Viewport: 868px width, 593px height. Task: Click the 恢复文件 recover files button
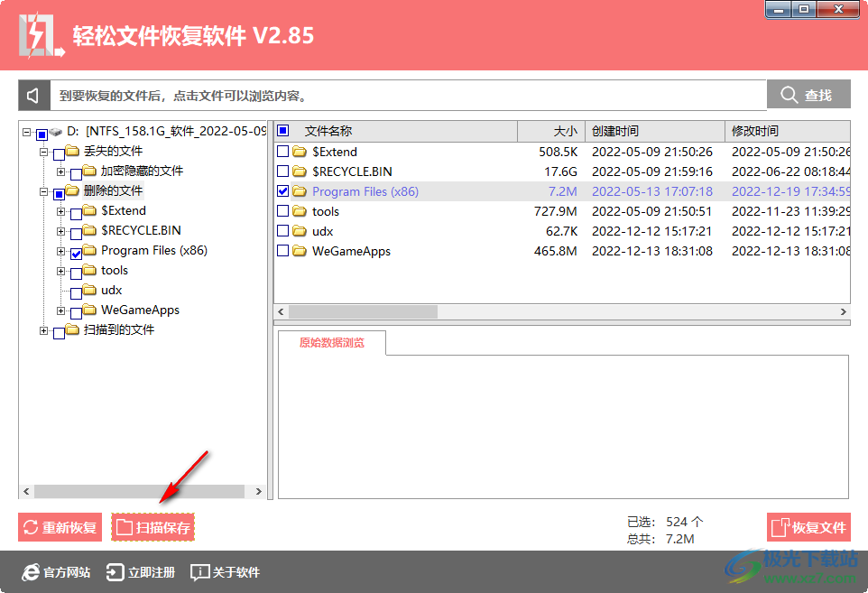(x=808, y=527)
